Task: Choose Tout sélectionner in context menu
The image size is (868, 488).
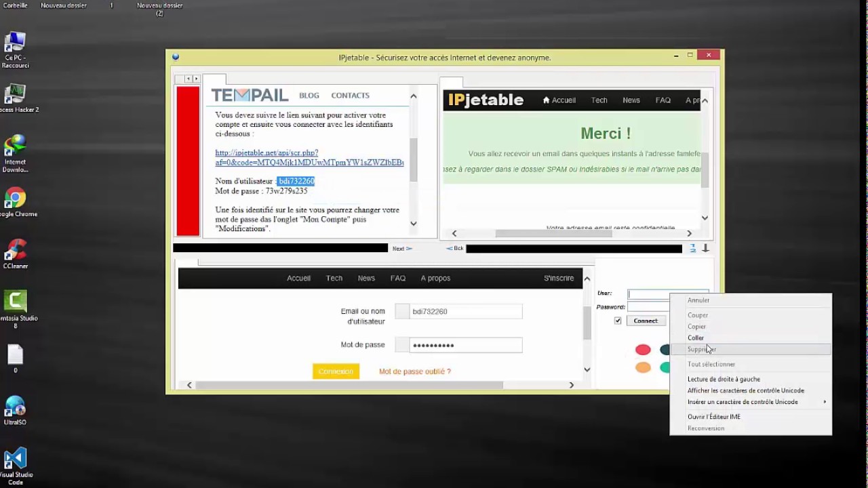Action: 750,364
